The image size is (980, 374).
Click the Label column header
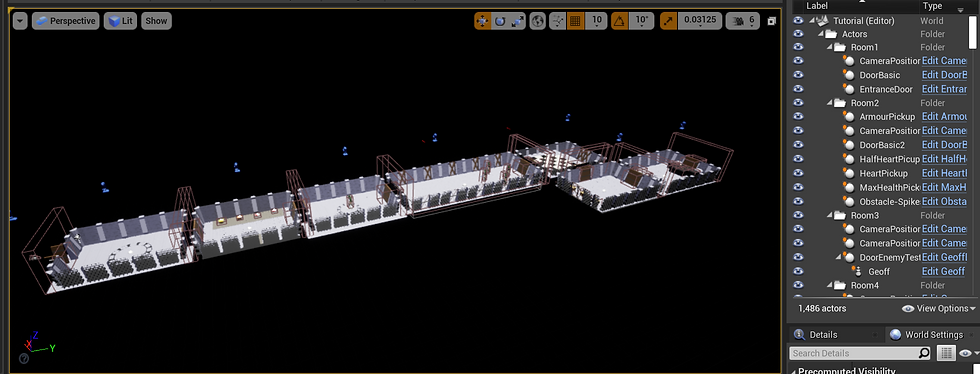pos(817,6)
